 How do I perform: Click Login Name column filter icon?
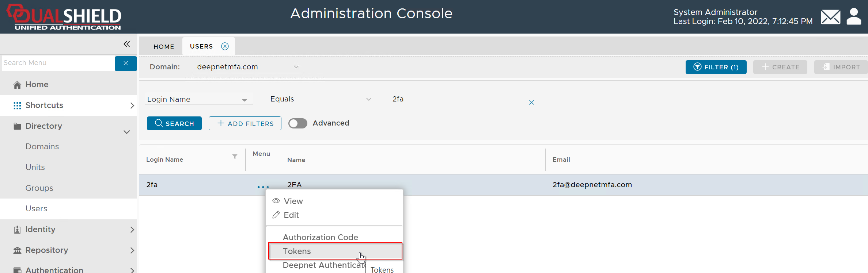[x=235, y=157]
